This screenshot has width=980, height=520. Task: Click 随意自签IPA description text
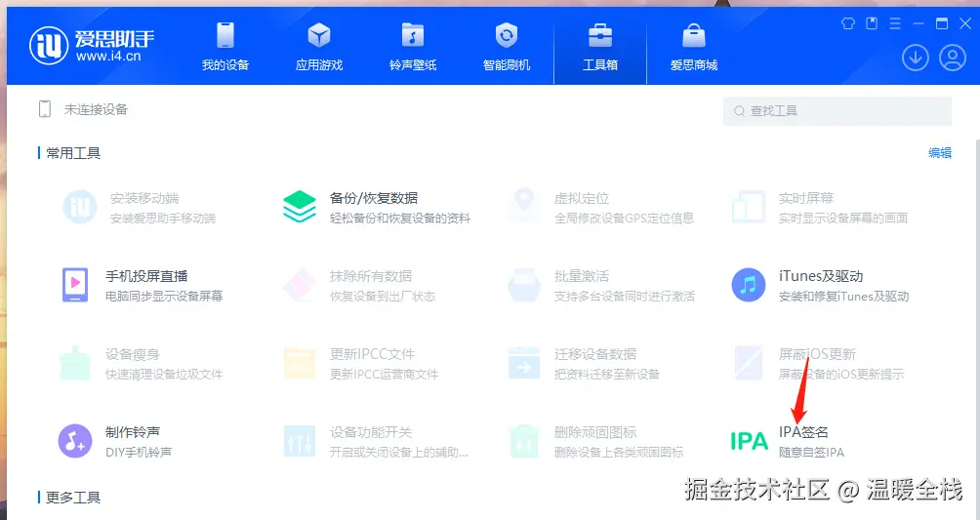point(811,452)
